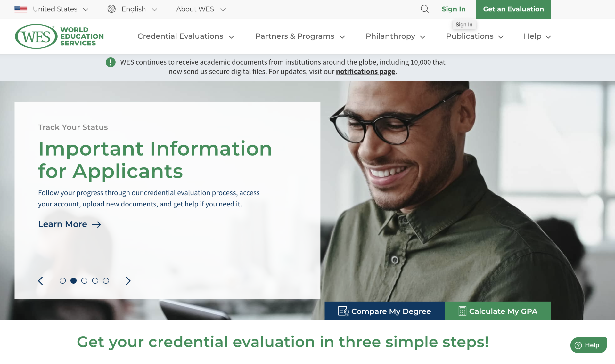Click the globe language icon

click(x=111, y=9)
